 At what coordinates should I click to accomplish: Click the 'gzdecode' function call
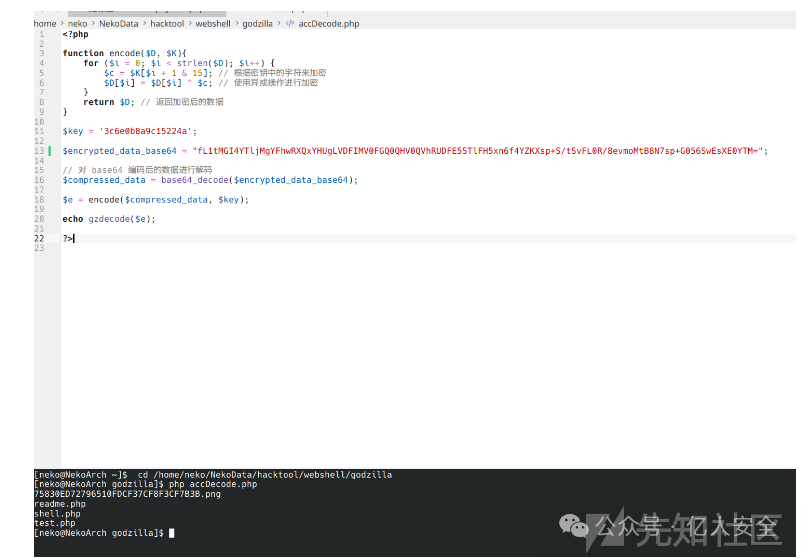[109, 219]
